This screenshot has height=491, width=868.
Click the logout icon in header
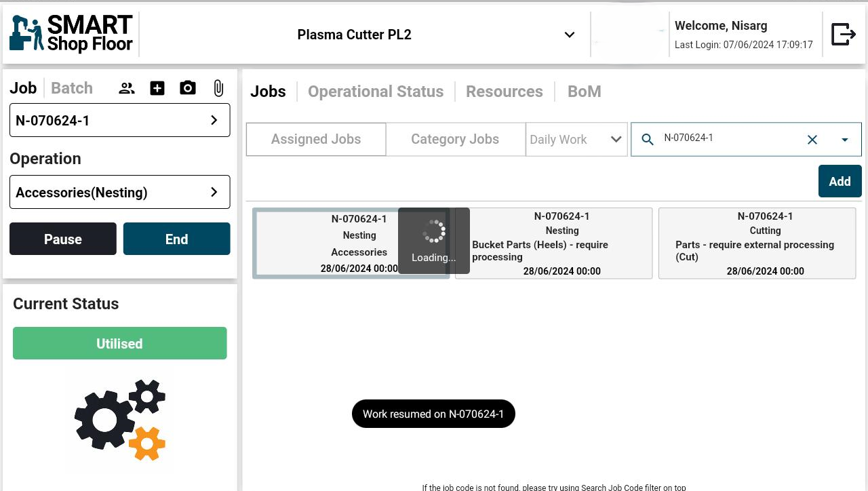pyautogui.click(x=843, y=34)
